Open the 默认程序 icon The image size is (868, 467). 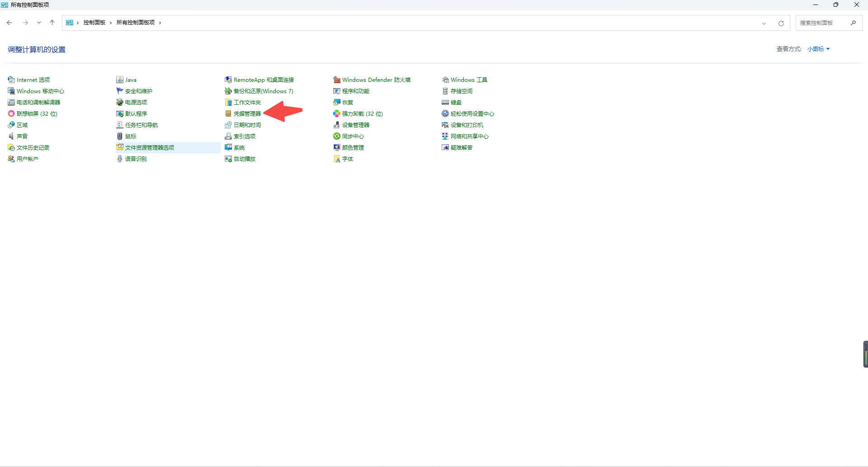click(120, 113)
